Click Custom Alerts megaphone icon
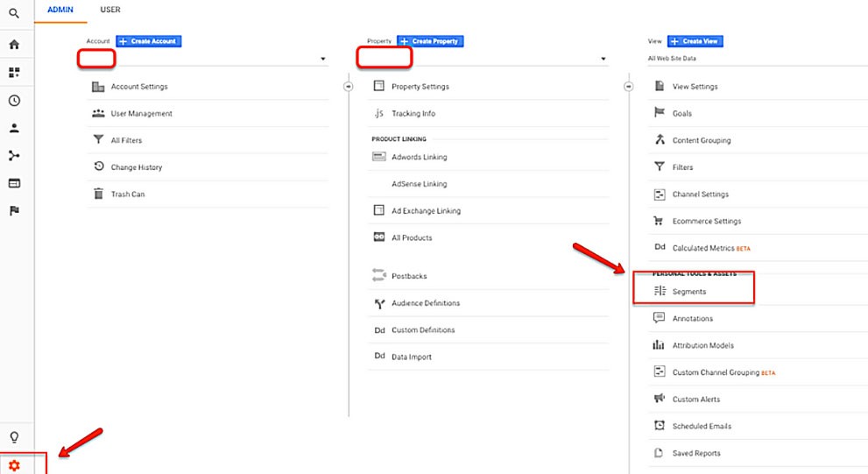This screenshot has height=474, width=868. (659, 398)
